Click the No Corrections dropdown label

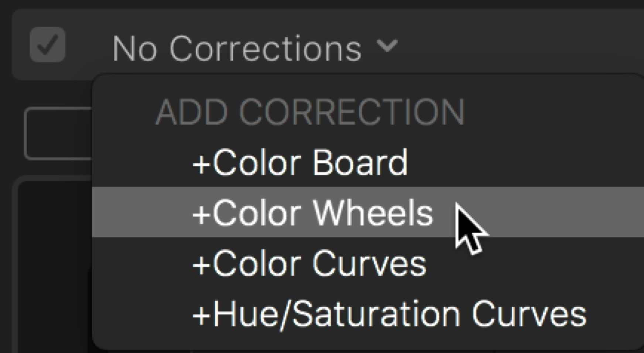click(236, 49)
